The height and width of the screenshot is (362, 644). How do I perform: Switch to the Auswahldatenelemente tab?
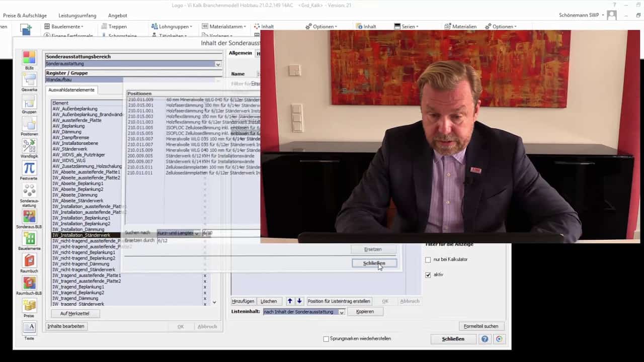[71, 90]
